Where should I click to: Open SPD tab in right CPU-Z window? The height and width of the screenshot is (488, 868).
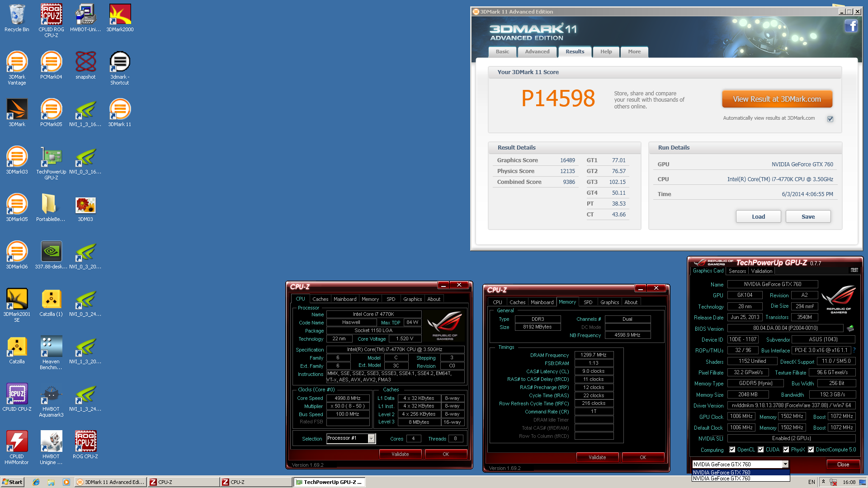(588, 302)
